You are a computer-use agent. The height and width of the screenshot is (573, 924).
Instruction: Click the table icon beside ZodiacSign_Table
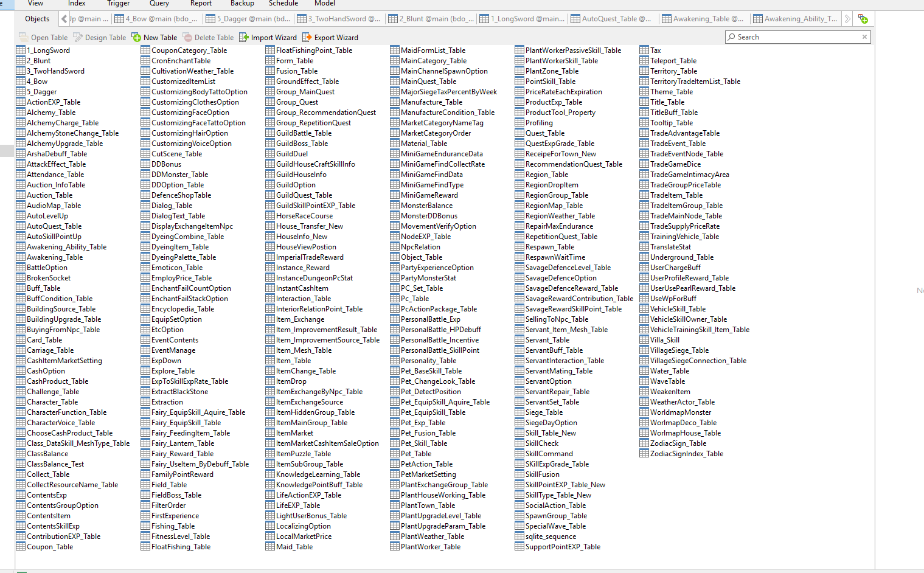coord(644,443)
